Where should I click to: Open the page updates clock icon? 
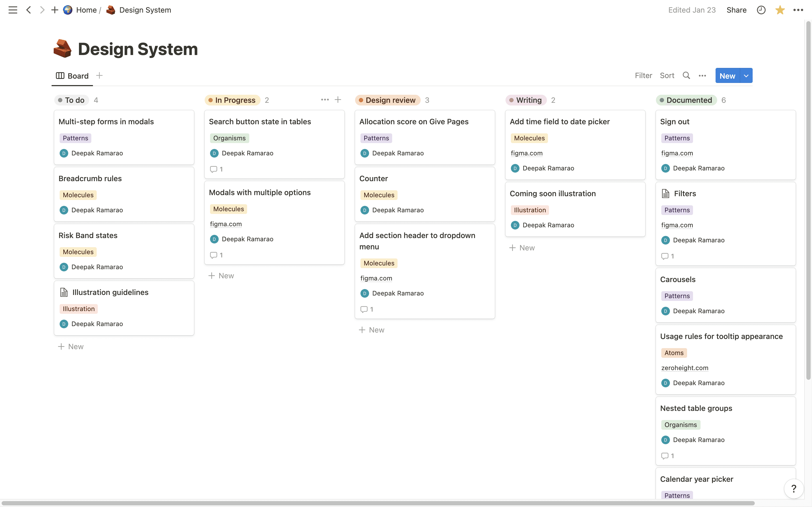(x=761, y=10)
